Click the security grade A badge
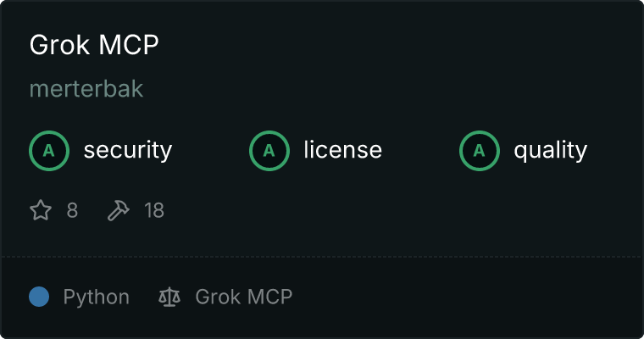Screen dimensions: 644x339 [49, 150]
